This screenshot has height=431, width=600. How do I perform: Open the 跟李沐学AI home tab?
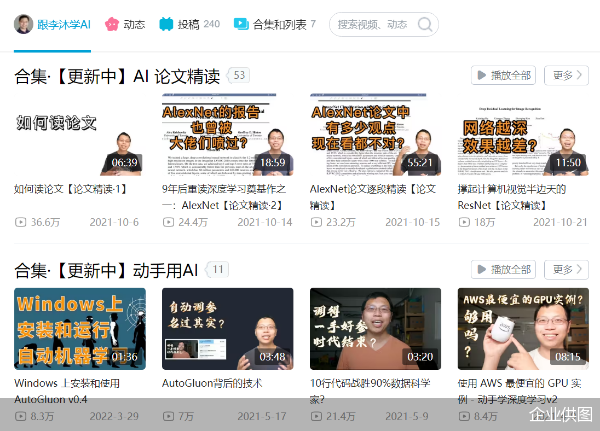point(52,24)
